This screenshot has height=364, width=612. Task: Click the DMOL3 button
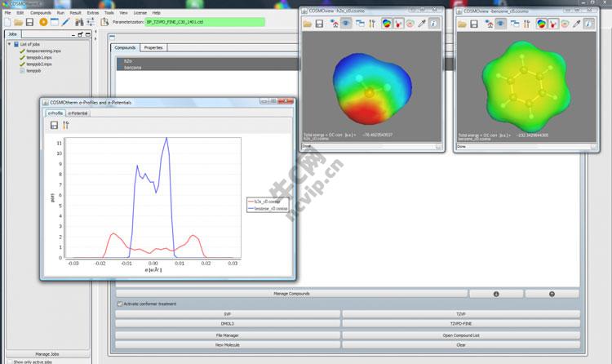tap(228, 324)
